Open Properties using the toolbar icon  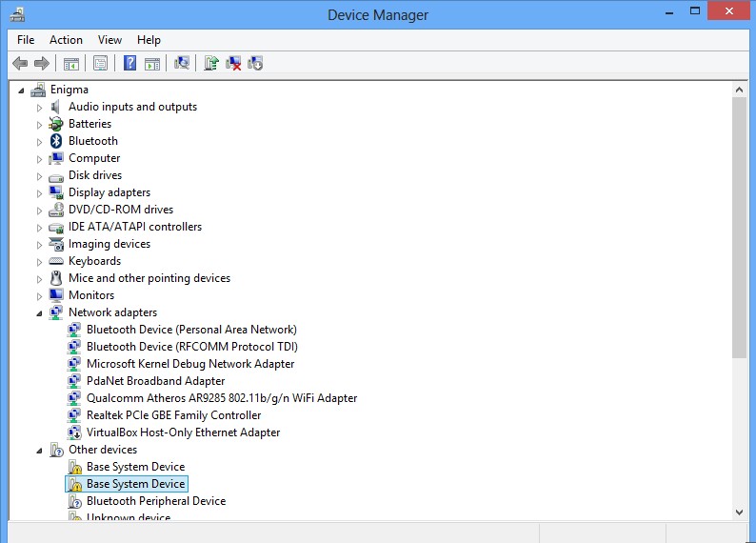click(x=100, y=64)
